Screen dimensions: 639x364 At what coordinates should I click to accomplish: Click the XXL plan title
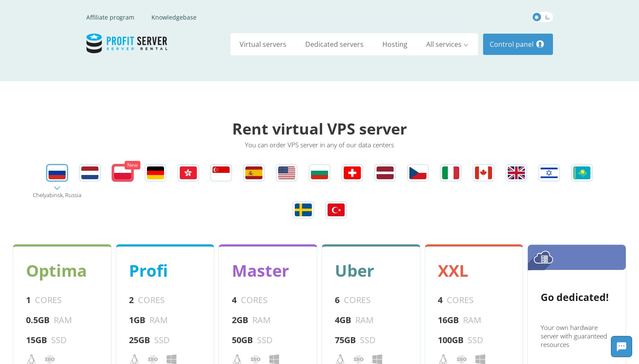tap(453, 271)
